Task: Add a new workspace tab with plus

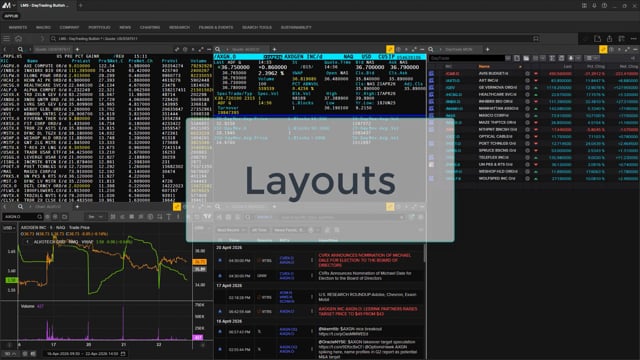Action: 80,5
